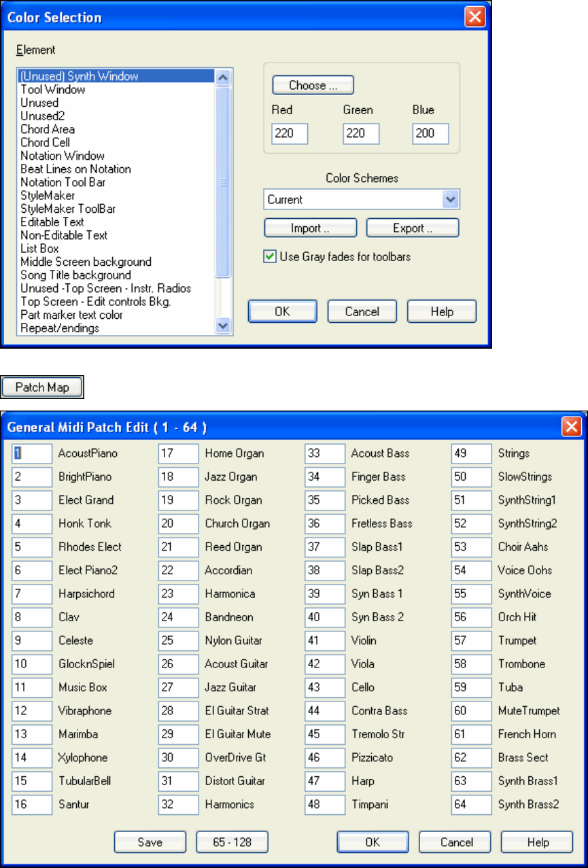Click the Choir Aahs patch number field

coord(472,546)
